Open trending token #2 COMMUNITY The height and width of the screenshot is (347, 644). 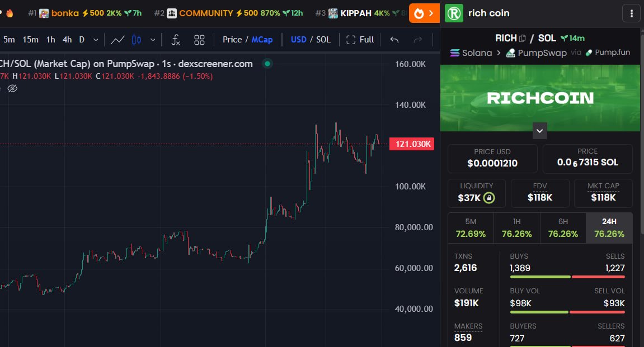(229, 13)
